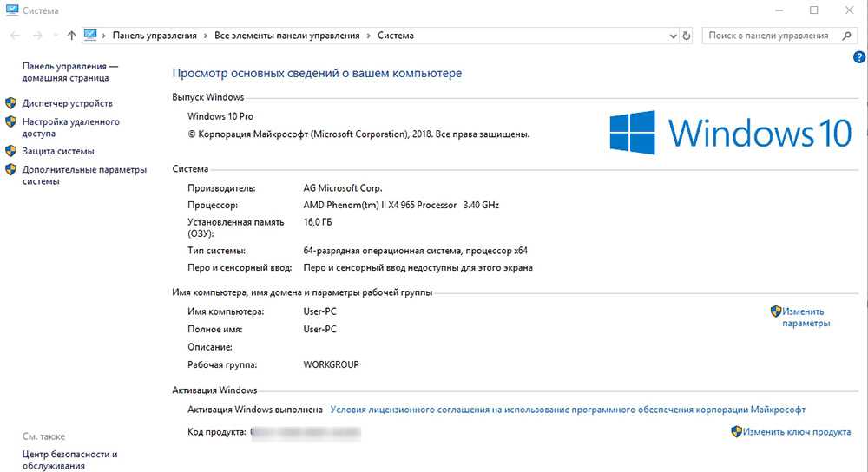868x472 pixels.
Task: Click the shield icon next to Настройка удаленного доступа
Action: 10,121
